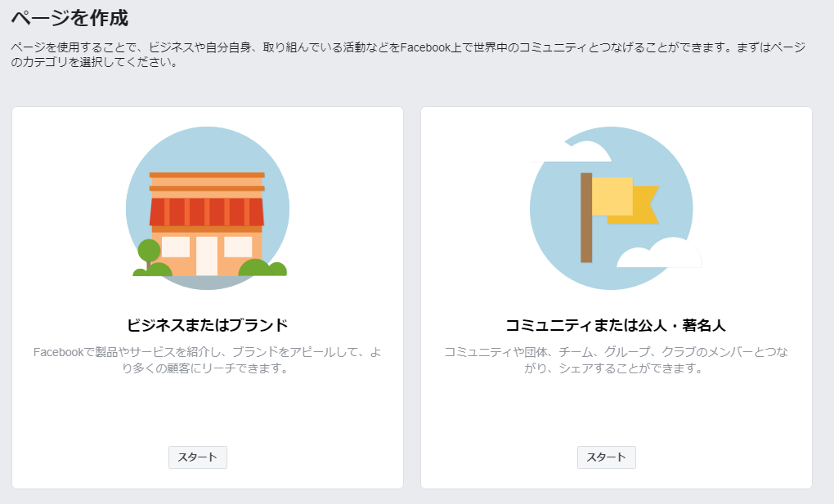Click the ページを作成 page title
Screen dimensions: 834x504
pyautogui.click(x=69, y=18)
